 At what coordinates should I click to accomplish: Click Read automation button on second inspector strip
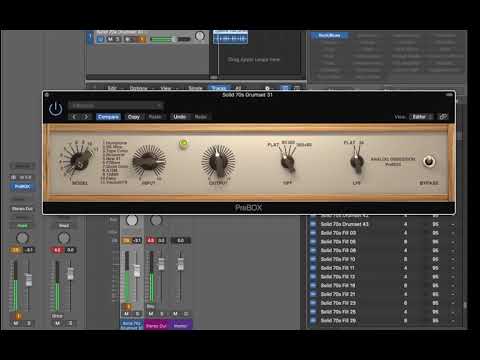coord(64,226)
